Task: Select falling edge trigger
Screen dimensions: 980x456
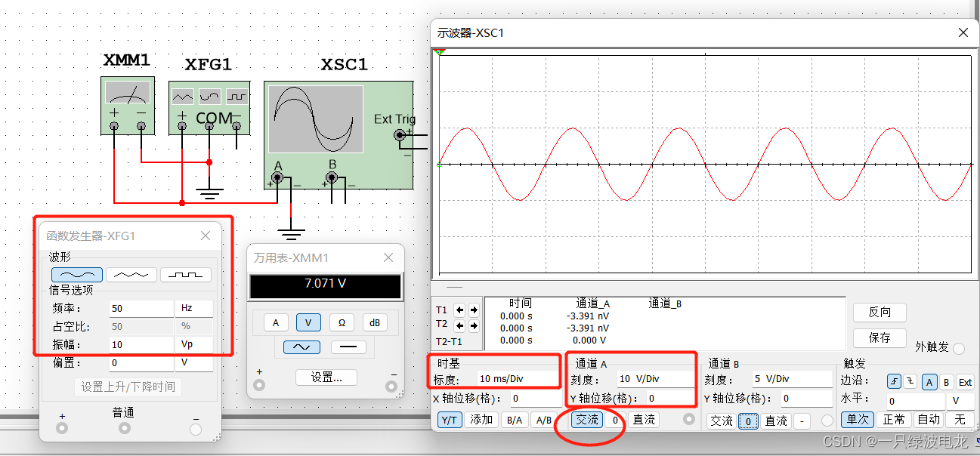Action: click(x=910, y=381)
